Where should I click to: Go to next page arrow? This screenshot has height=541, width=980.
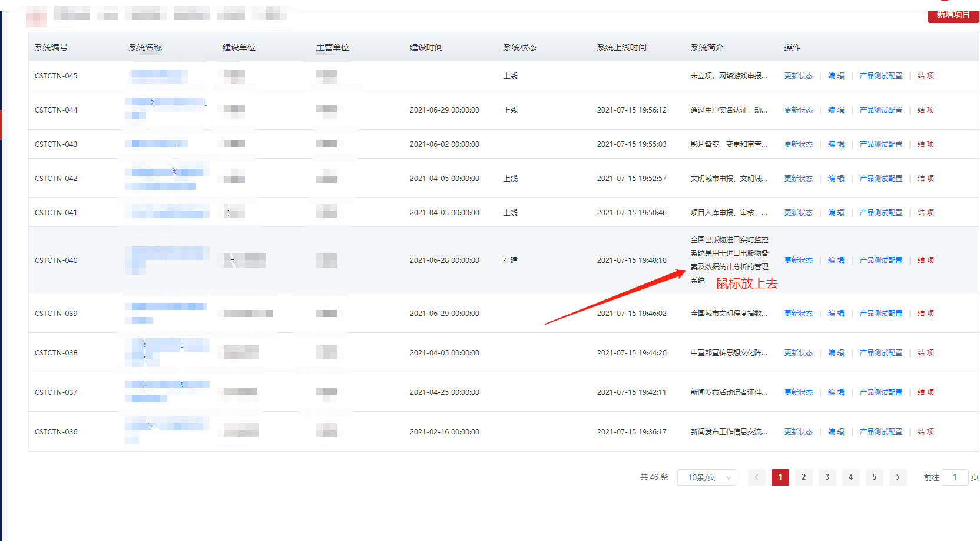898,477
